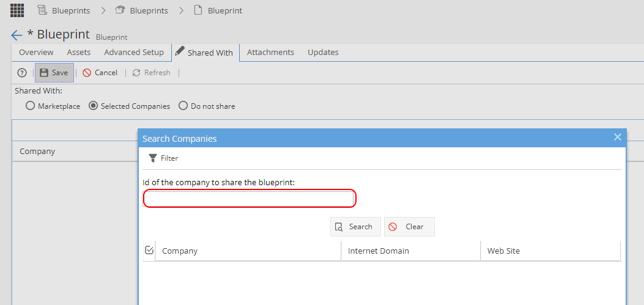Select the Selected Companies radio option
The image size is (644, 305).
pyautogui.click(x=93, y=106)
